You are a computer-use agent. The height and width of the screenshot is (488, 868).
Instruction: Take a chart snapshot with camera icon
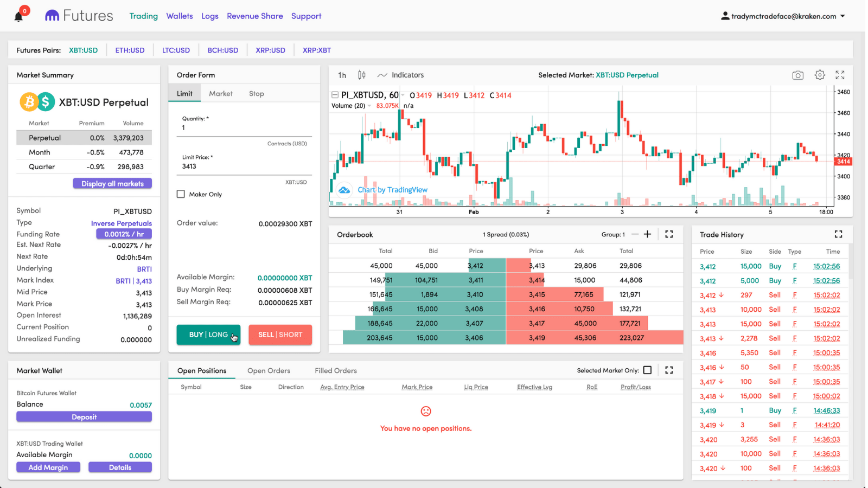tap(797, 75)
